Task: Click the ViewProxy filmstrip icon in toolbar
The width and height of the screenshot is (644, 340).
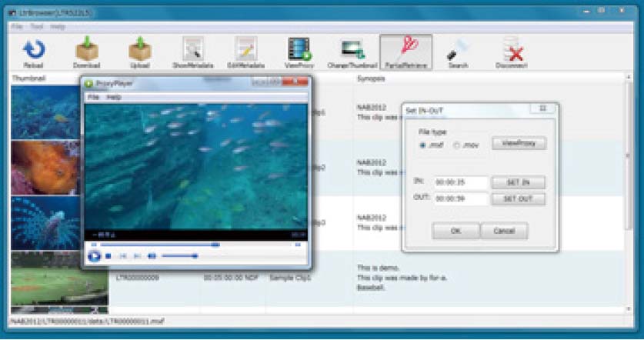Action: (299, 51)
